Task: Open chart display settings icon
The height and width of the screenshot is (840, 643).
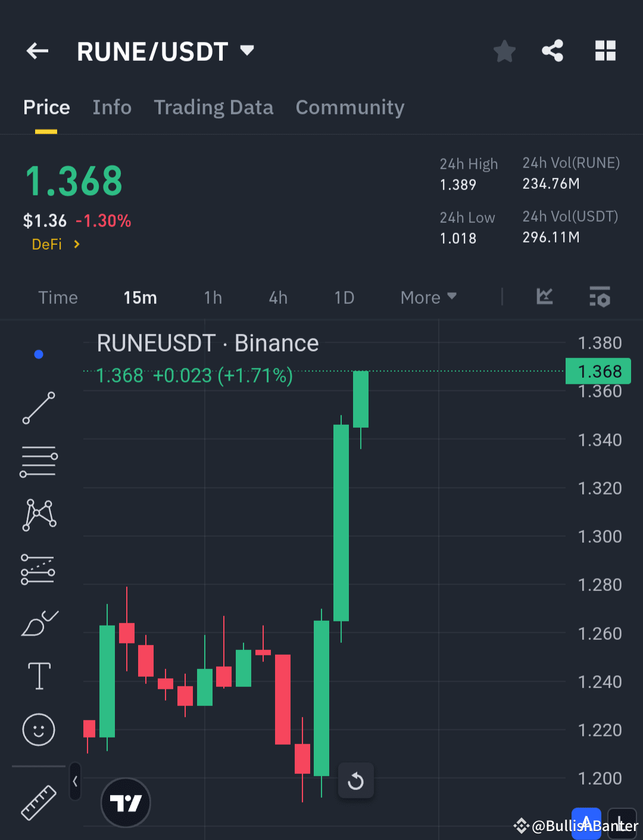Action: (x=600, y=297)
